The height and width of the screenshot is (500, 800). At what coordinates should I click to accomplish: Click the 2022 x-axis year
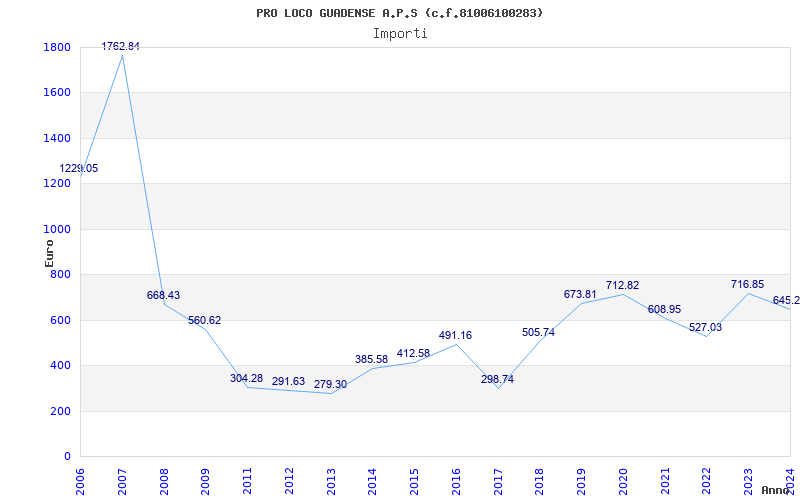pyautogui.click(x=707, y=481)
